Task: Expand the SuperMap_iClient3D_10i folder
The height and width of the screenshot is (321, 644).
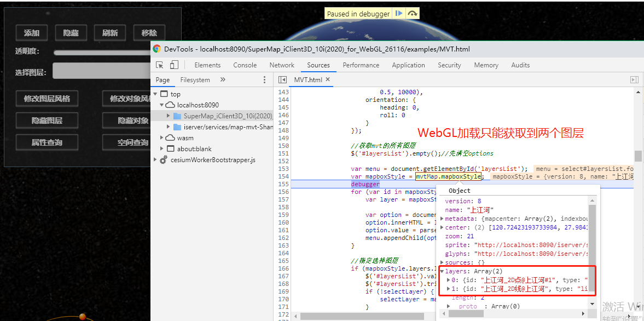Action: pyautogui.click(x=169, y=116)
